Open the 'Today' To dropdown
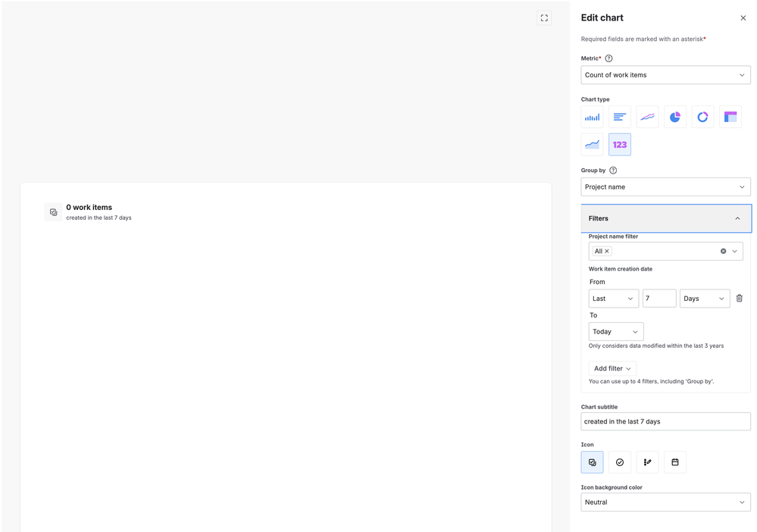The height and width of the screenshot is (532, 757). (x=615, y=332)
